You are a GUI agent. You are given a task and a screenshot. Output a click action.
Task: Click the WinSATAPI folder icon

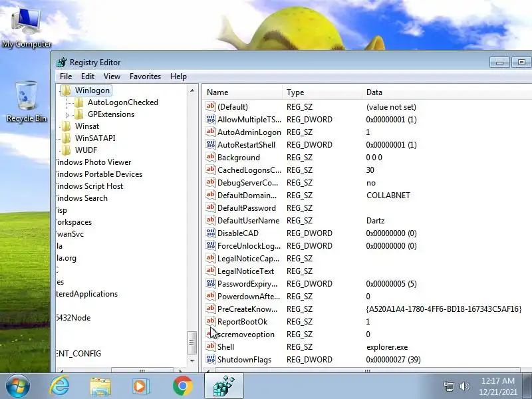[66, 138]
